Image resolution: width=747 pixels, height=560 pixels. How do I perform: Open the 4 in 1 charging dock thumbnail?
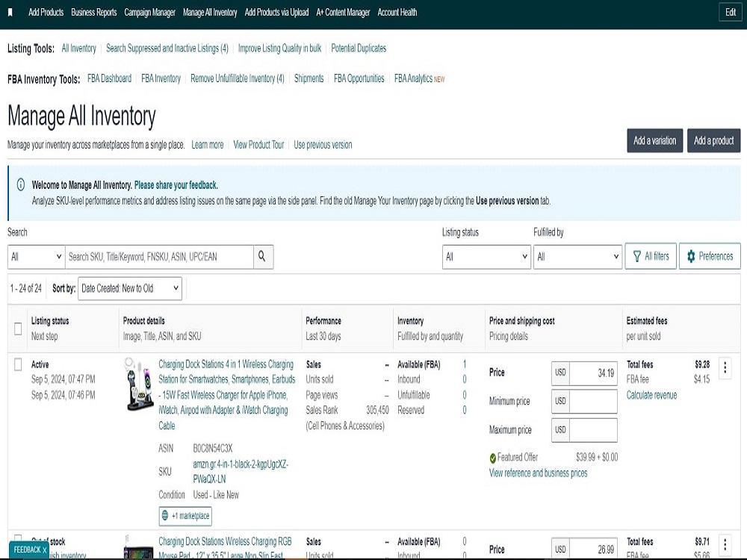[x=139, y=385]
